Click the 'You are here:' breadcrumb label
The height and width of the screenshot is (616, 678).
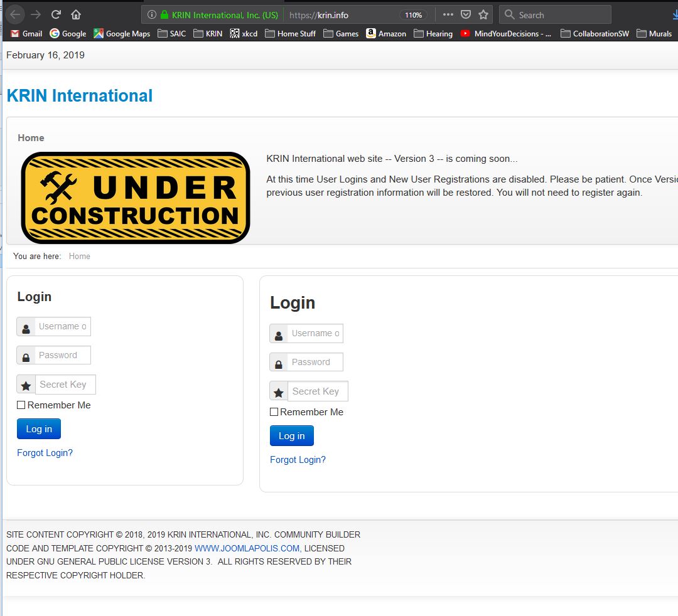[x=37, y=256]
